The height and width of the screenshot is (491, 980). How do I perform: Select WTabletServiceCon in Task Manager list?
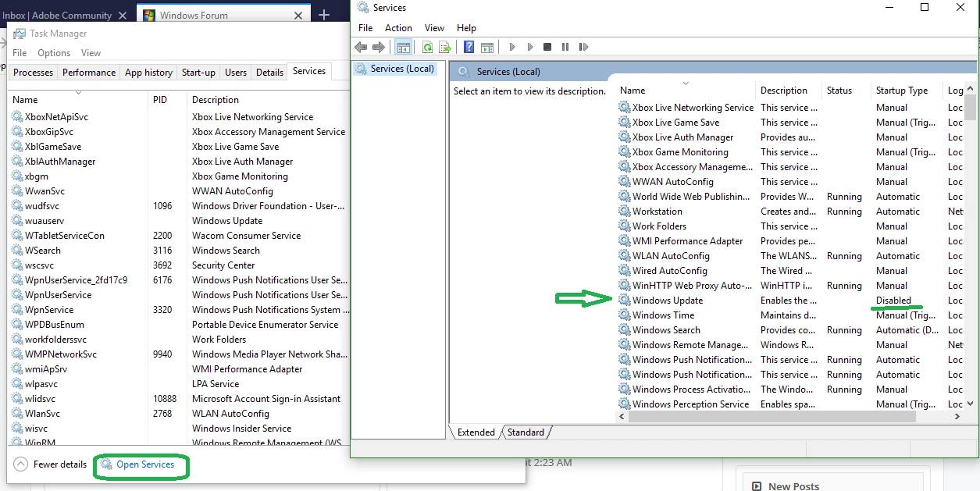tap(64, 236)
